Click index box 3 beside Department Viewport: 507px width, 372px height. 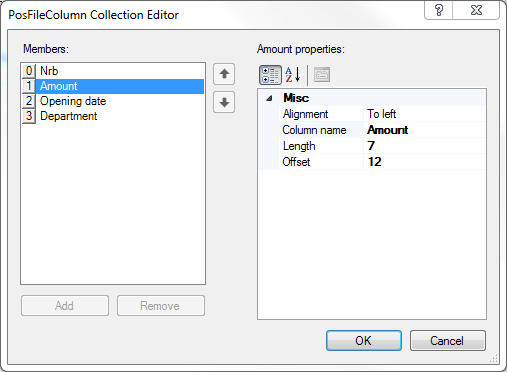tap(29, 116)
